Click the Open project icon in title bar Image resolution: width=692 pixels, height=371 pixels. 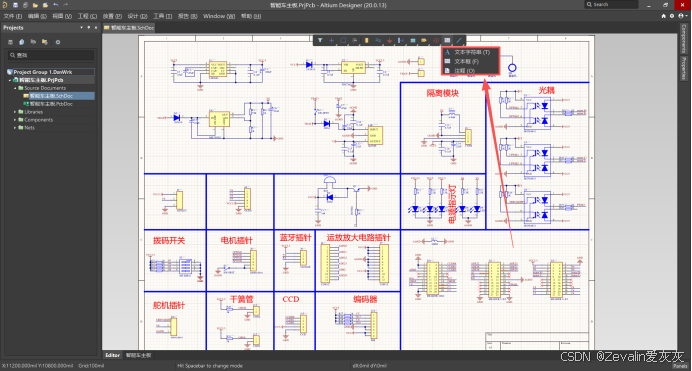(45, 5)
